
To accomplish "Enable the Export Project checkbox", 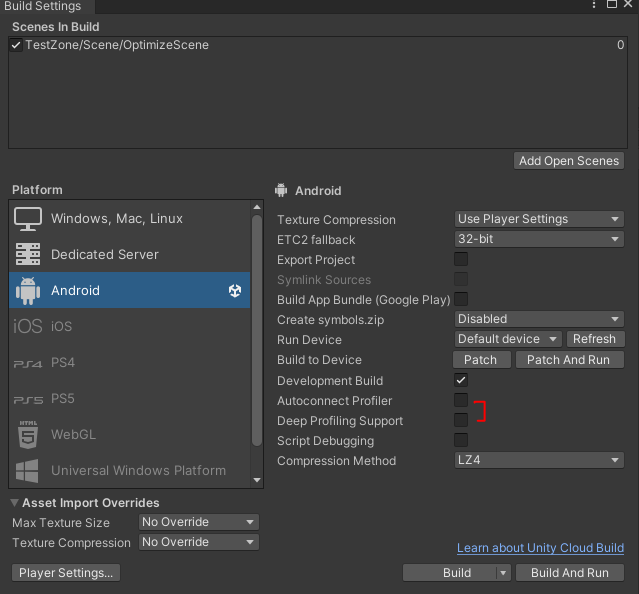I will pos(461,259).
